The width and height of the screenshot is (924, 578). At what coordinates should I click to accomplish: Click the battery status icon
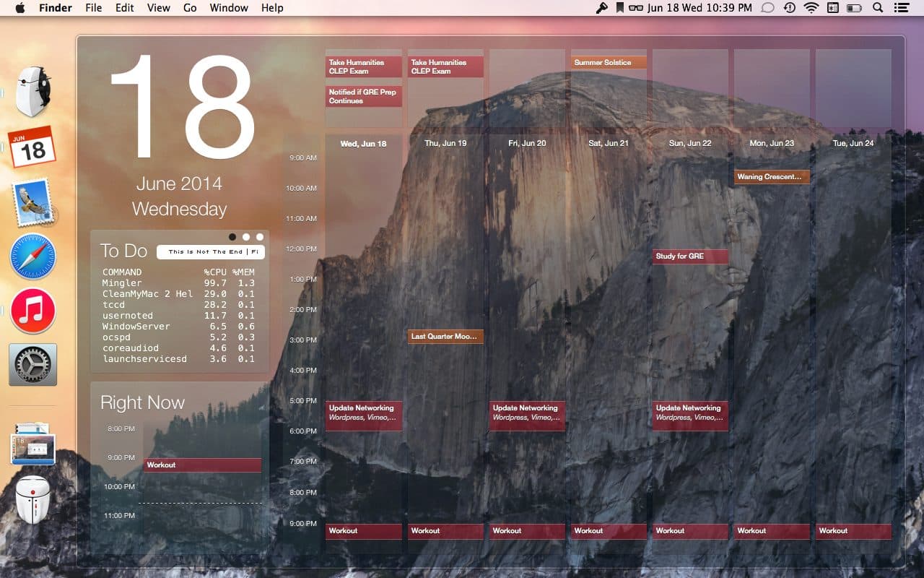click(x=855, y=8)
